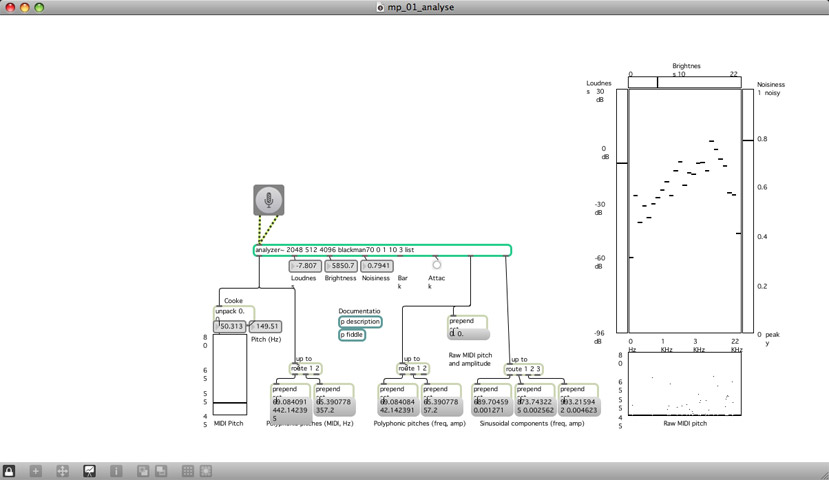Image resolution: width=829 pixels, height=480 pixels.
Task: Click the snap to grid icon
Action: pyautogui.click(x=206, y=470)
